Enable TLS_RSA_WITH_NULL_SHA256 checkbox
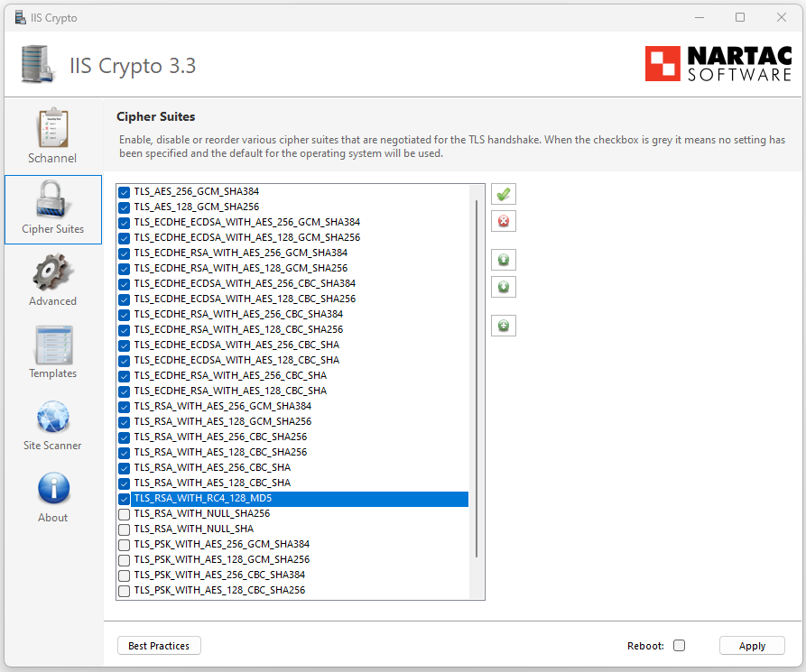Image resolution: width=806 pixels, height=672 pixels. point(124,514)
